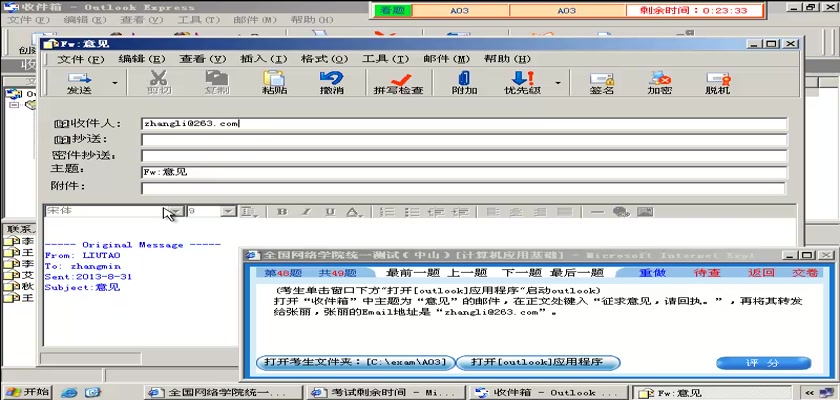Viewport: 840px width, 400px height.
Task: Click the 主题 subject field
Action: pyautogui.click(x=464, y=172)
